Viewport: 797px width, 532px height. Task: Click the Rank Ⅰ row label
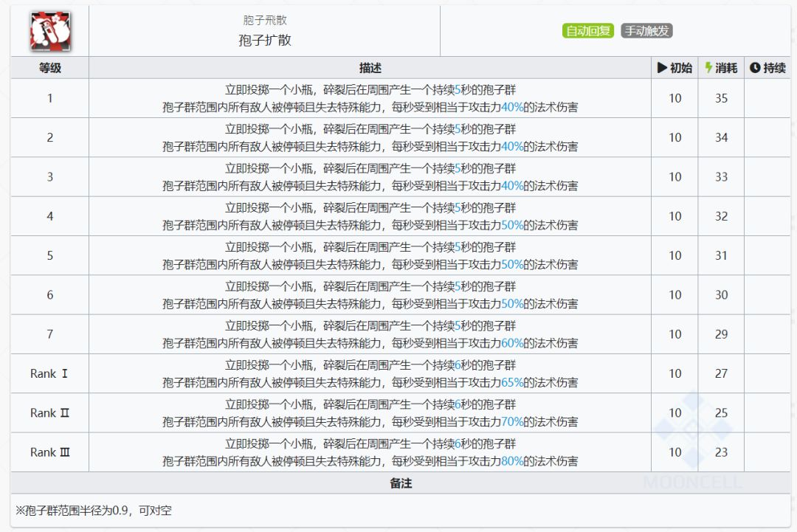coord(49,373)
